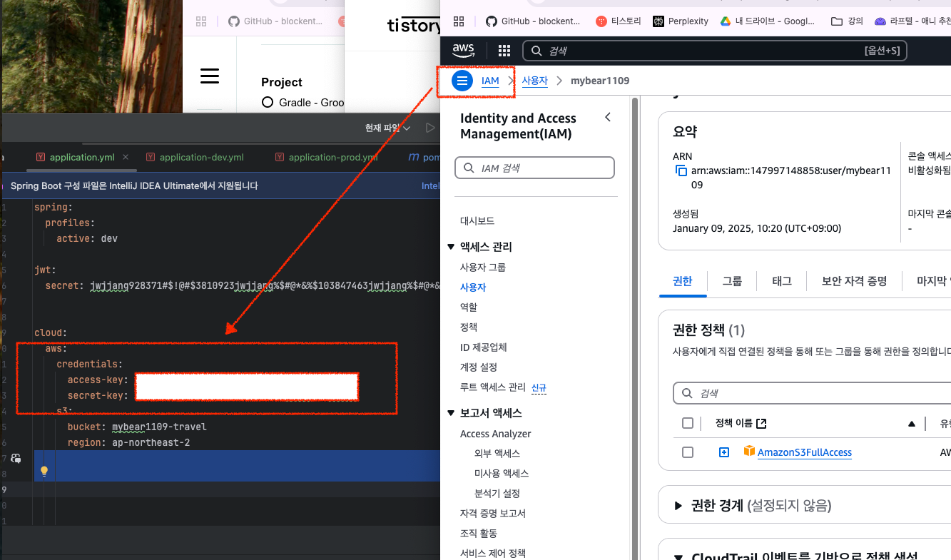Open the GitHub bookmark in the background browser window
Screen dimensions: 951x560
(275, 21)
